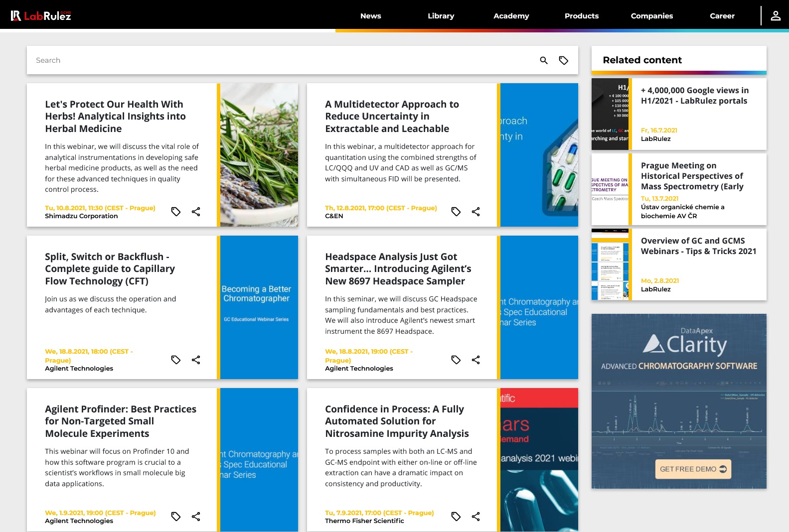Click tag icon on Nitrosamine Impurity Analysis card
The height and width of the screenshot is (532, 789).
coord(456,517)
